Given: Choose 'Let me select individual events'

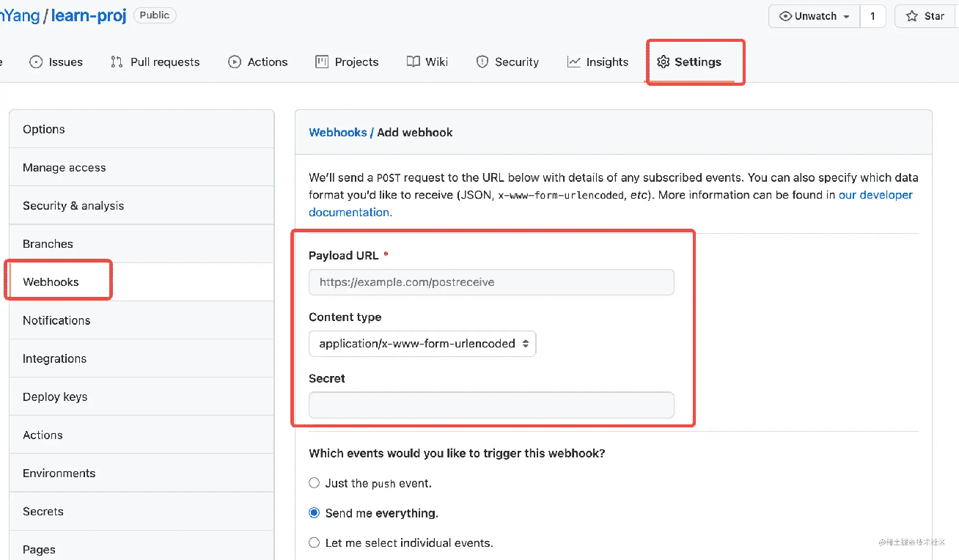Looking at the screenshot, I should [x=315, y=543].
